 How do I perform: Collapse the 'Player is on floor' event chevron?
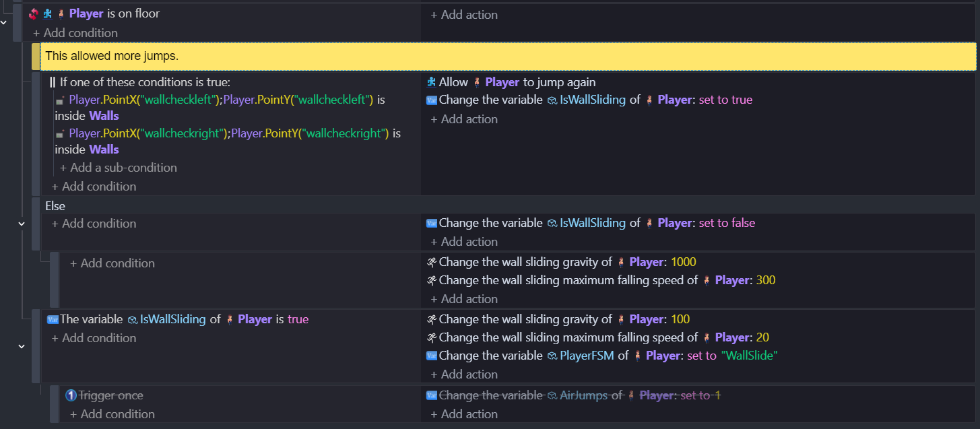5,22
